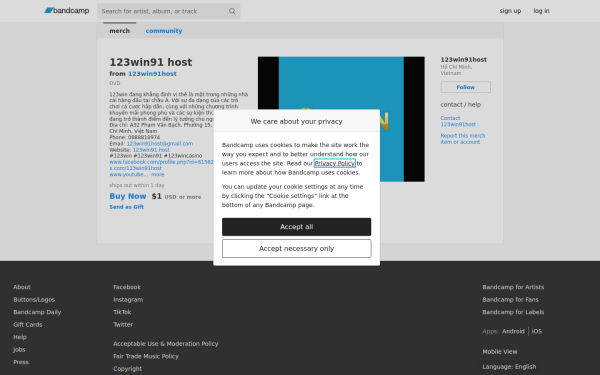This screenshot has width=600, height=375.
Task: Switch to the merch tab
Action: (119, 31)
